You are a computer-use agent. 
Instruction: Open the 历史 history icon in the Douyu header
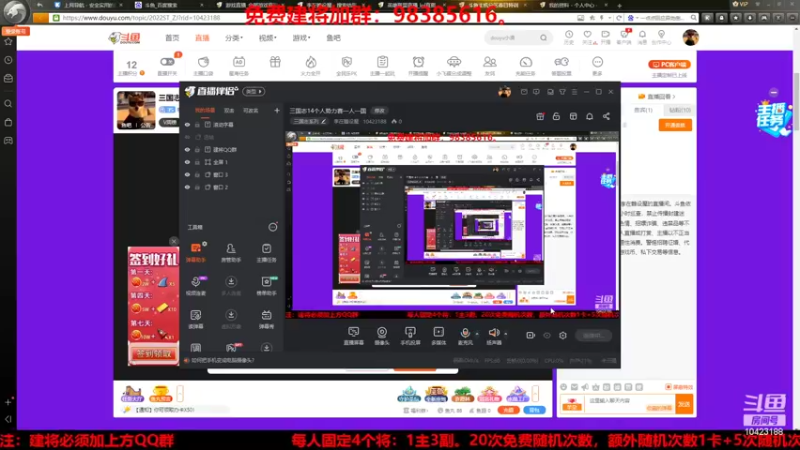click(568, 37)
